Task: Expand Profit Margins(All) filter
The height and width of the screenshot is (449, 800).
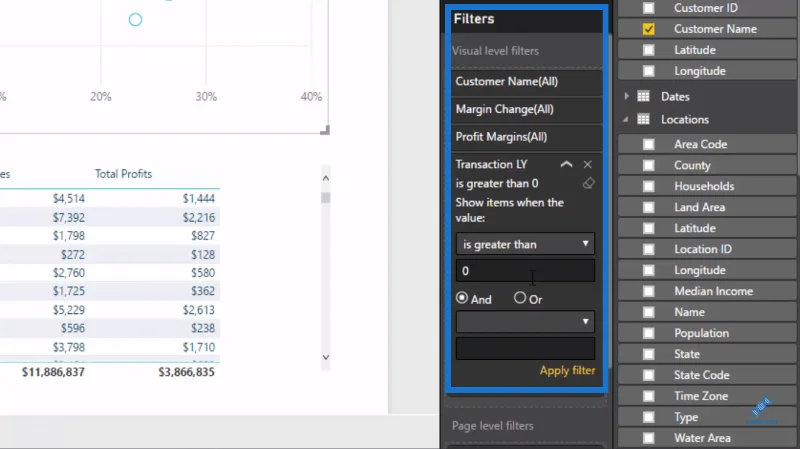Action: 526,137
